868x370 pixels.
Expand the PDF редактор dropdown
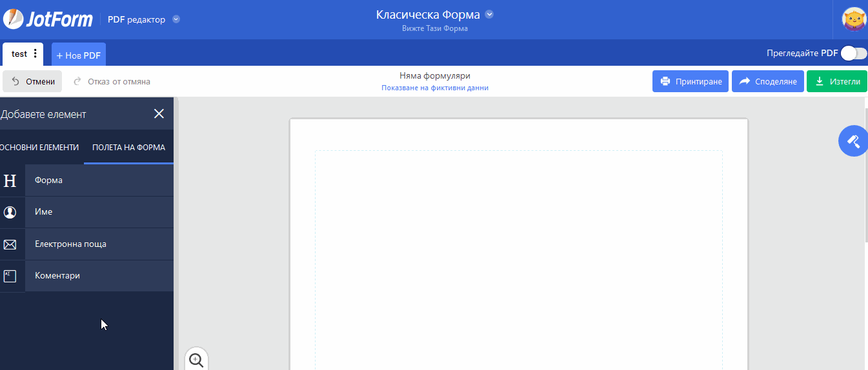pos(176,19)
